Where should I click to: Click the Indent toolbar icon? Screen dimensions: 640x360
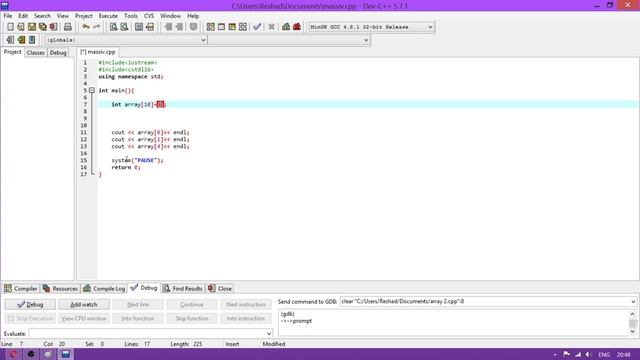tap(168, 27)
